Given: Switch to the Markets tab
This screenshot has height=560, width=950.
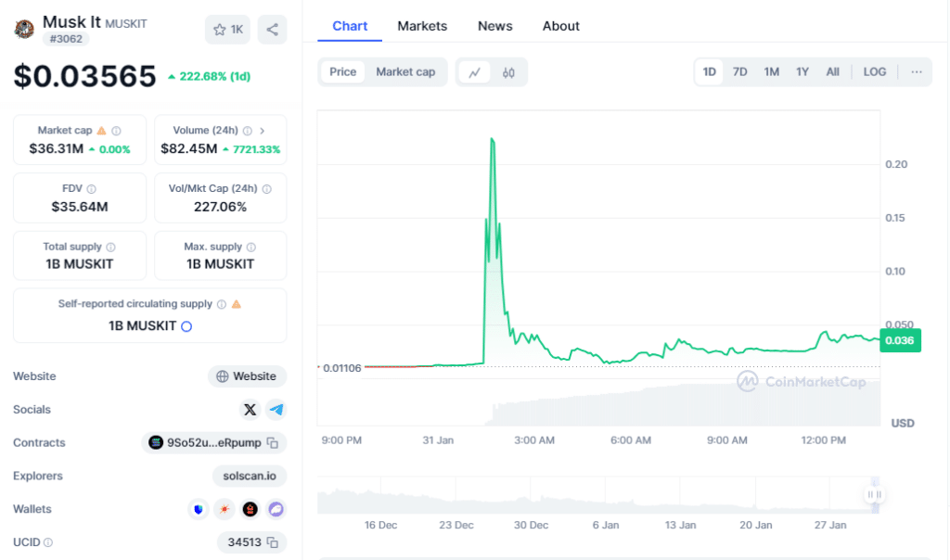Looking at the screenshot, I should 422,26.
